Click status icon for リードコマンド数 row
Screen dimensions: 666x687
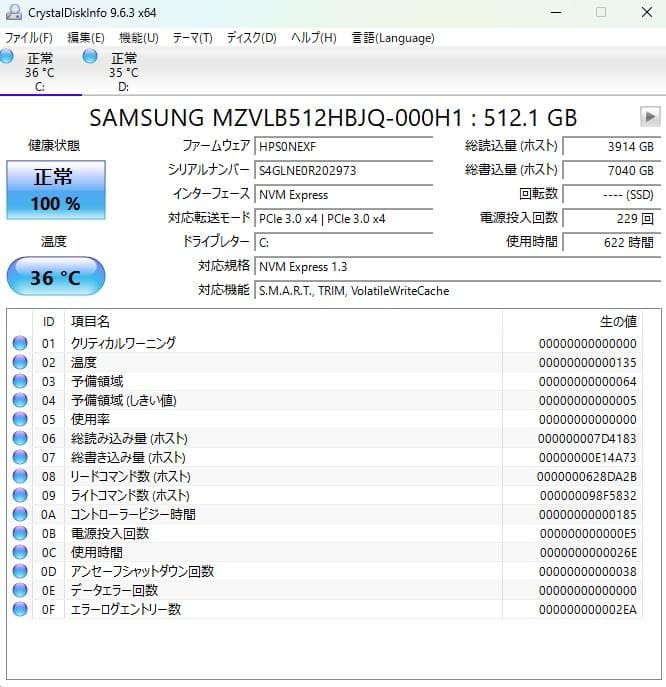coord(20,476)
